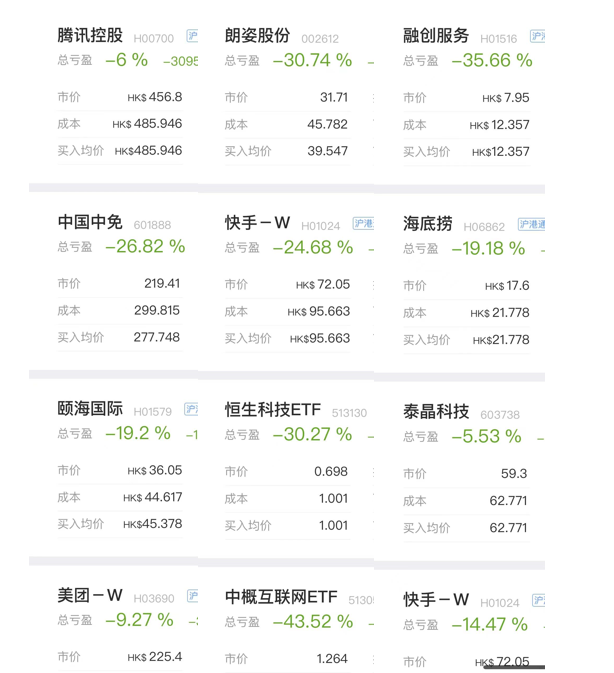Screen dimensions: 614x673
Task: Open the 恒生科技ETF holding title
Action: (x=273, y=409)
